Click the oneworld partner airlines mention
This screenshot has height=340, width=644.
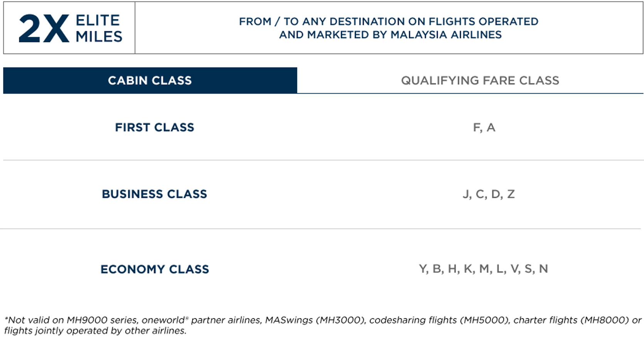(x=201, y=320)
